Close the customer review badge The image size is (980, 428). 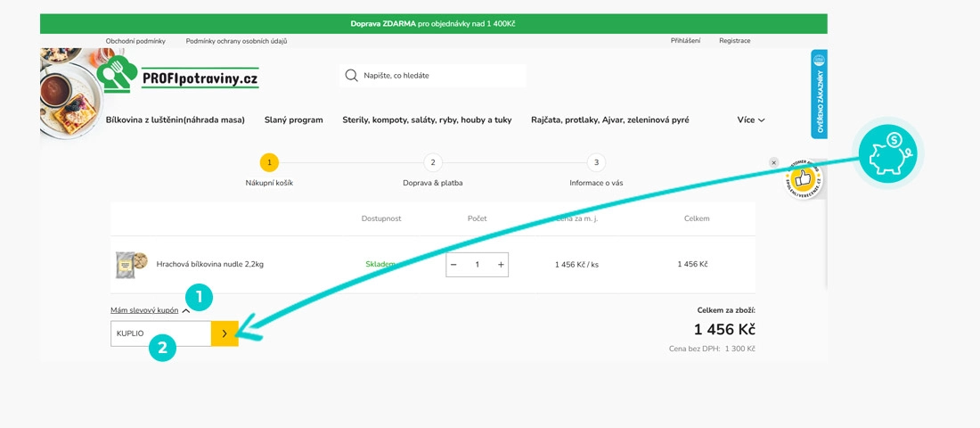(x=773, y=162)
